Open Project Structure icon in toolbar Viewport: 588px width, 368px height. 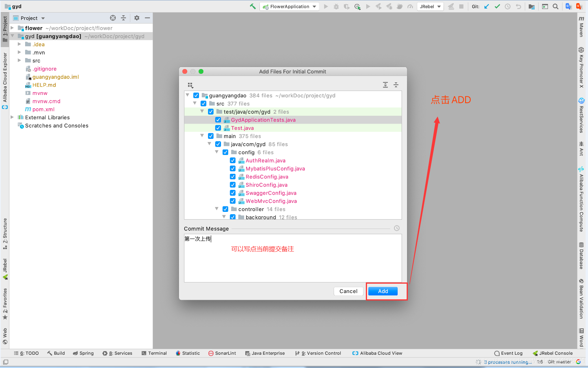pyautogui.click(x=531, y=6)
